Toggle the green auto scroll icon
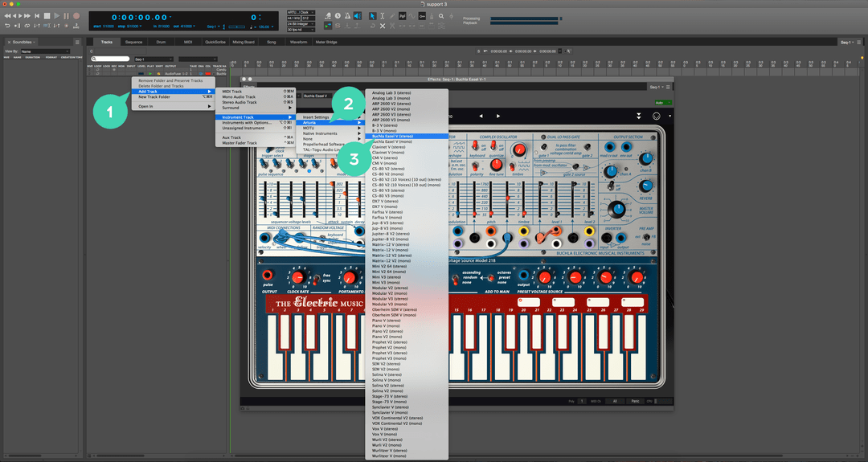 [x=328, y=26]
